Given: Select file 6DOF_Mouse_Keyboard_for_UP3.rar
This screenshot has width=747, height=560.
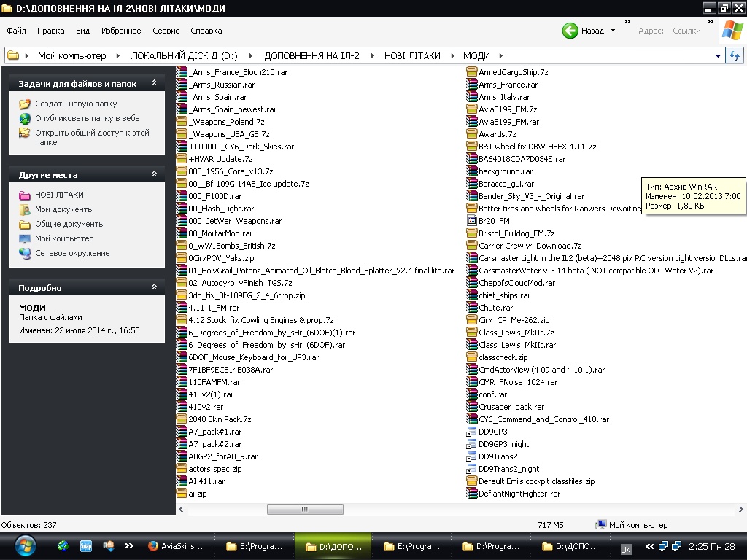Looking at the screenshot, I should click(253, 357).
